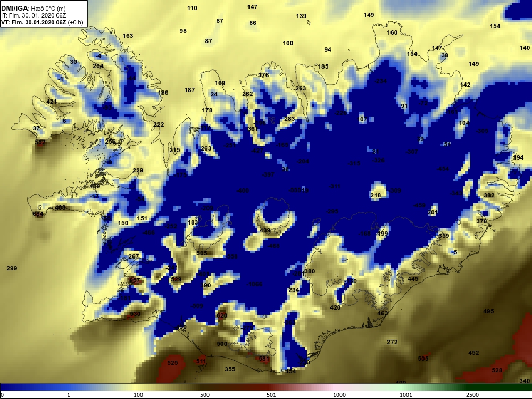This screenshot has width=532, height=399.
Task: Click the '187' value on the map
Action: [190, 90]
